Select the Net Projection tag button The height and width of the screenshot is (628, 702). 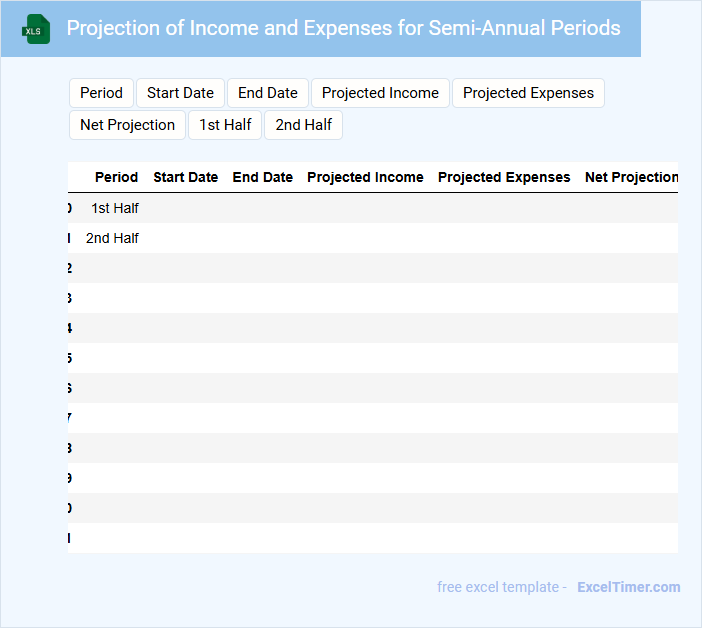point(127,125)
